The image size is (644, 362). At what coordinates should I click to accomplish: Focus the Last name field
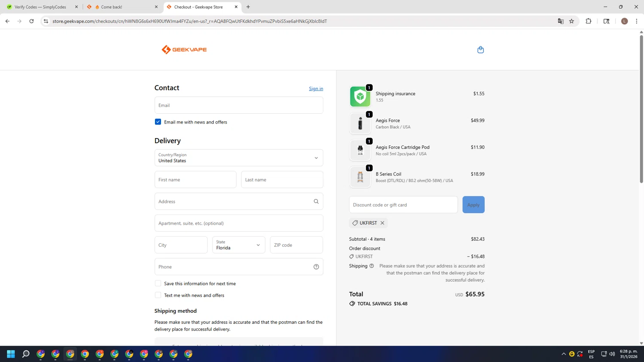coord(282,180)
